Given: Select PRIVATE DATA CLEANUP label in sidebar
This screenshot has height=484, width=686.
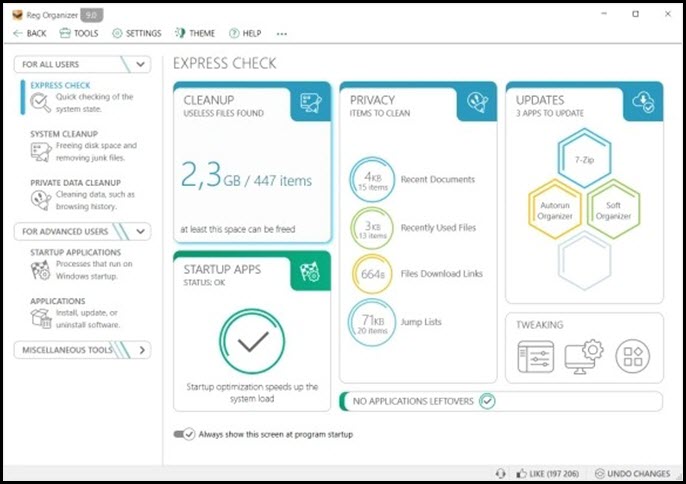Looking at the screenshot, I should click(75, 183).
